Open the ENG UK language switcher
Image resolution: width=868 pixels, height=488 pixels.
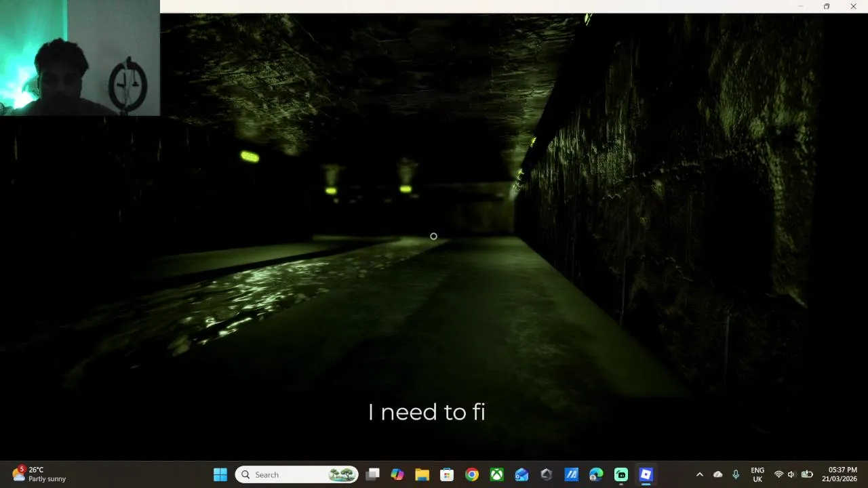pos(757,474)
